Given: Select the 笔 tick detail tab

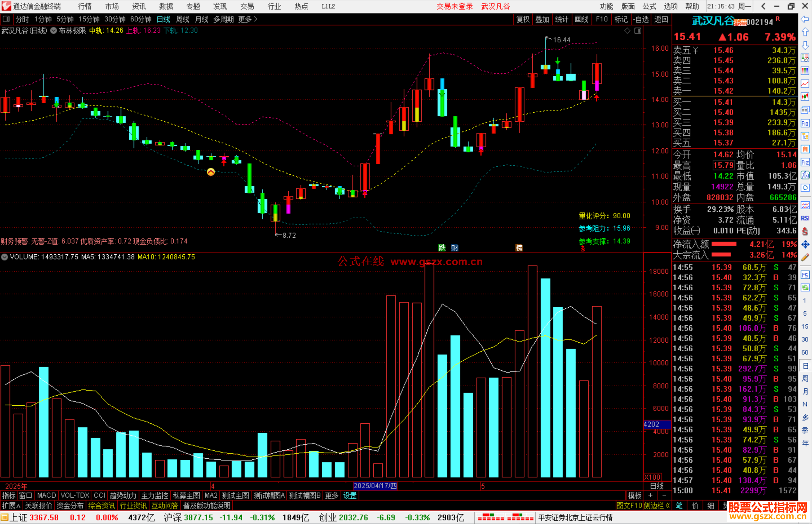Looking at the screenshot, I should (x=679, y=506).
